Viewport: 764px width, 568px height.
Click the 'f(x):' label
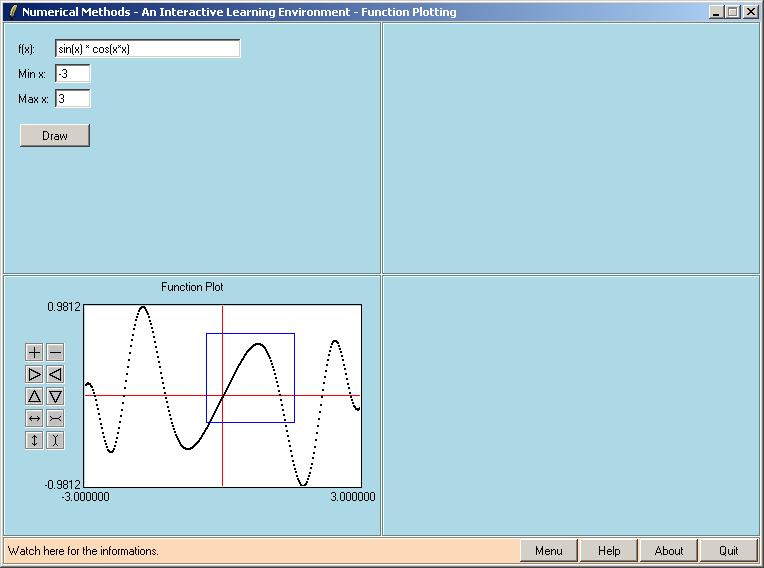point(26,49)
